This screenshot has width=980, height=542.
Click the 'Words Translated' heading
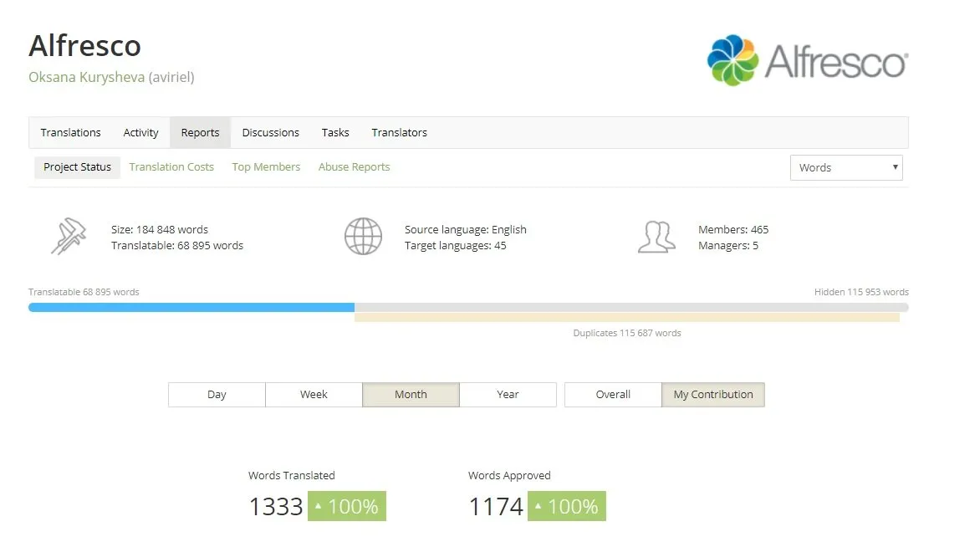(291, 475)
